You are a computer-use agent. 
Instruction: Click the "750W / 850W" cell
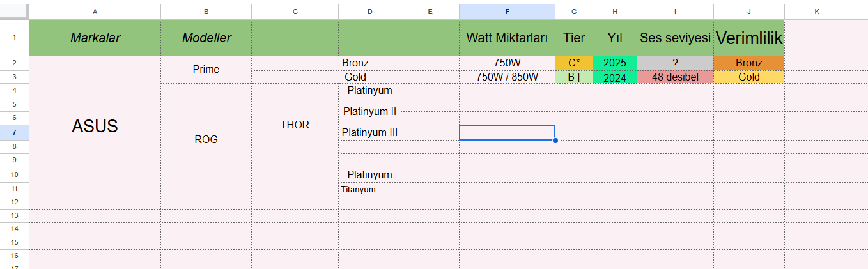[507, 77]
